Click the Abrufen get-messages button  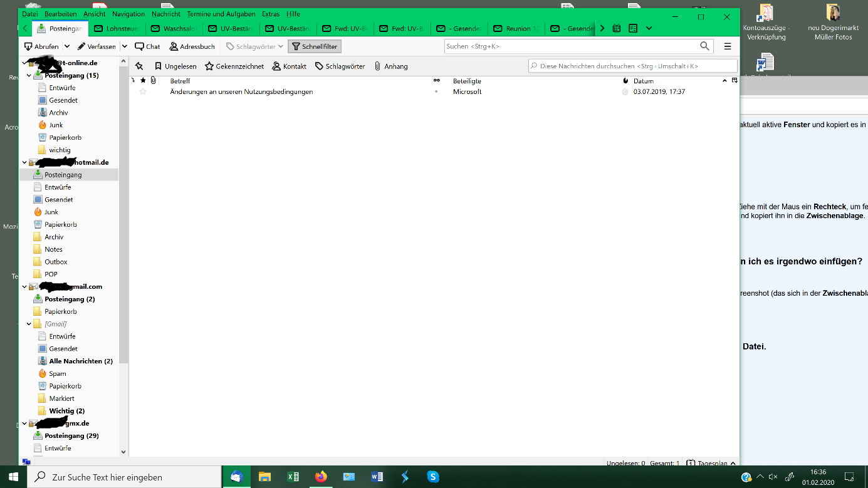[x=41, y=46]
